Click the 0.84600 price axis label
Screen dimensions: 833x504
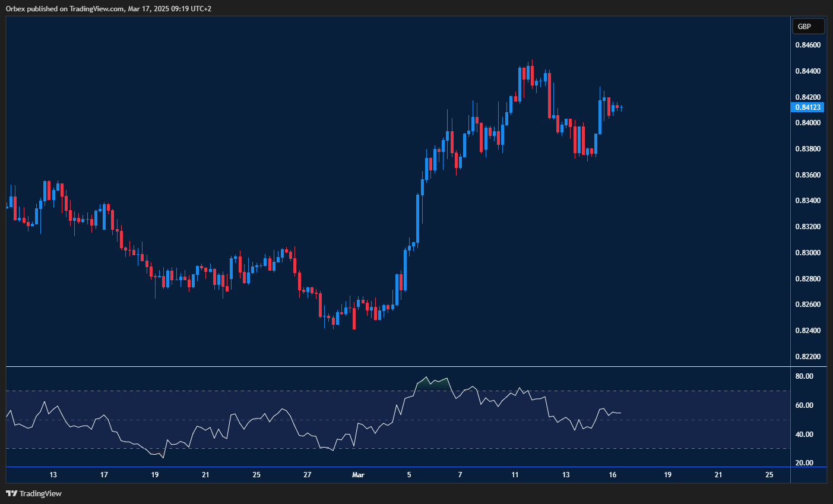click(x=807, y=45)
